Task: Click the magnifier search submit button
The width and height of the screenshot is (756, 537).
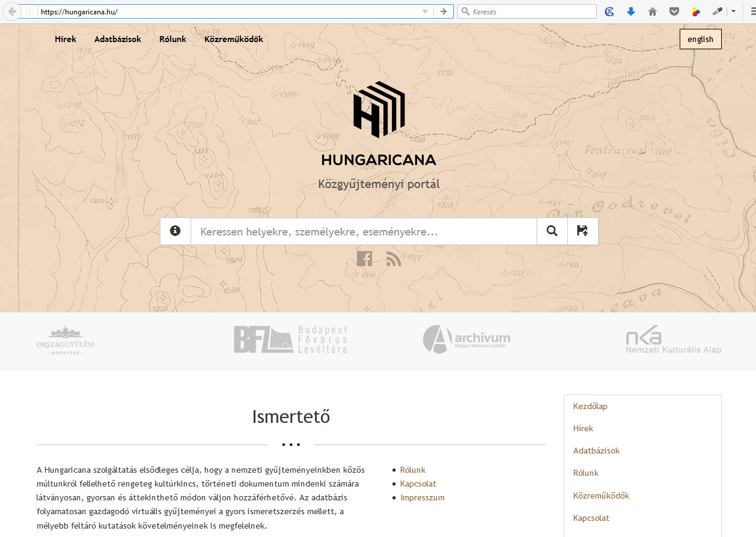Action: click(x=552, y=231)
